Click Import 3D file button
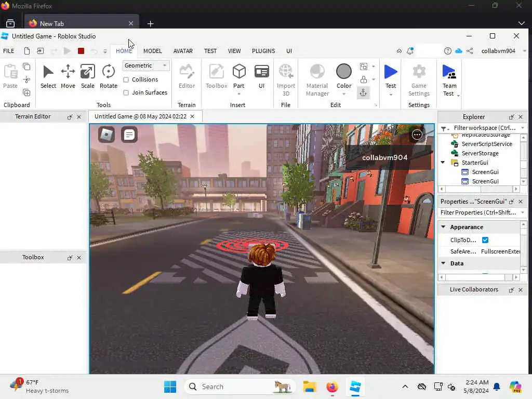The width and height of the screenshot is (532, 399). pos(286,80)
